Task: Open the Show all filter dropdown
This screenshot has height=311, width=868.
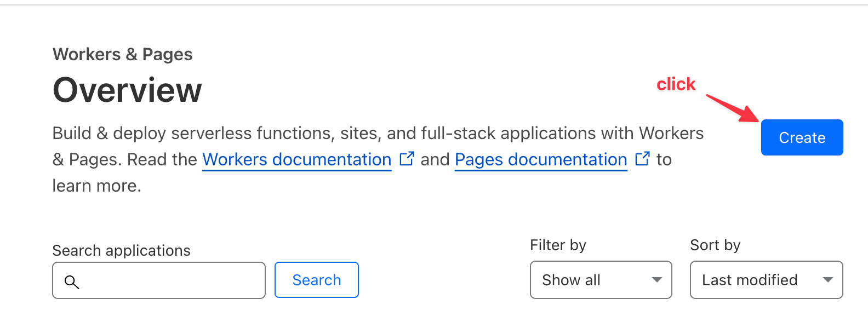Action: point(601,280)
